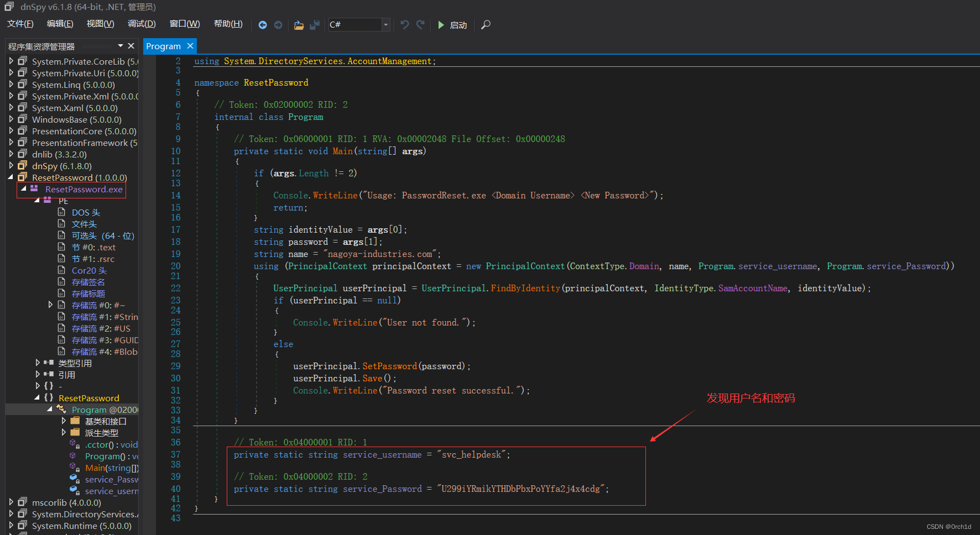Viewport: 980px width, 535px height.
Task: Click the undo toolbar icon
Action: (x=405, y=25)
